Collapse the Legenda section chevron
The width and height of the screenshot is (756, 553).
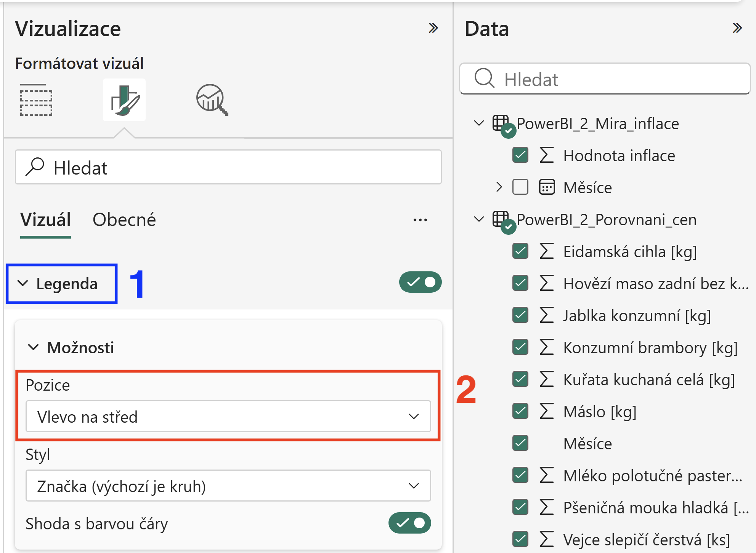tap(23, 283)
